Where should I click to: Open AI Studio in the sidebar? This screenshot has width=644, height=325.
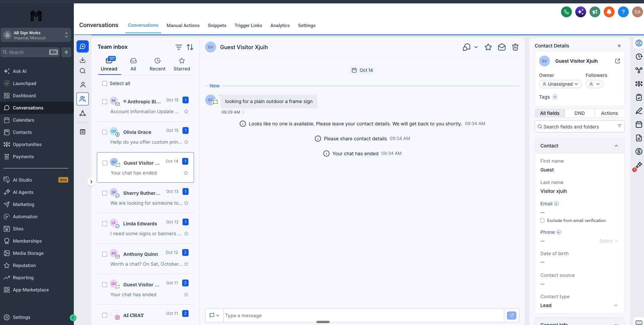point(22,180)
